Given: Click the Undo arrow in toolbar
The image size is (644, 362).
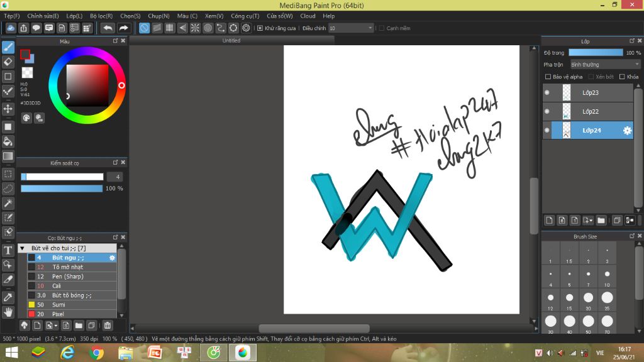Looking at the screenshot, I should point(108,28).
